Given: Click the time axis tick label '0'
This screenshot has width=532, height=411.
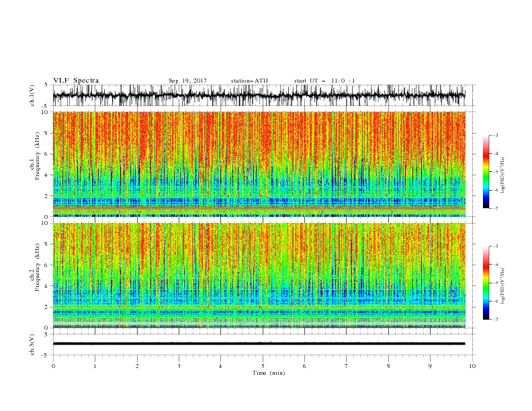Looking at the screenshot, I should [x=53, y=366].
